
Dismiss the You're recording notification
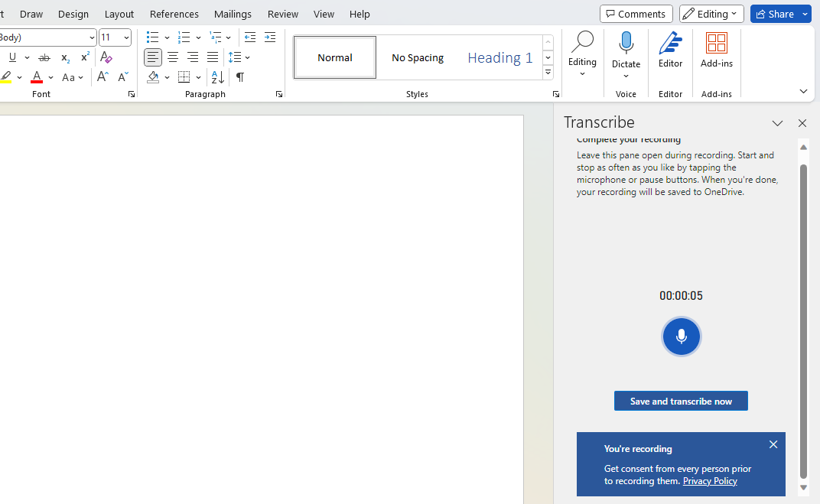(x=773, y=444)
